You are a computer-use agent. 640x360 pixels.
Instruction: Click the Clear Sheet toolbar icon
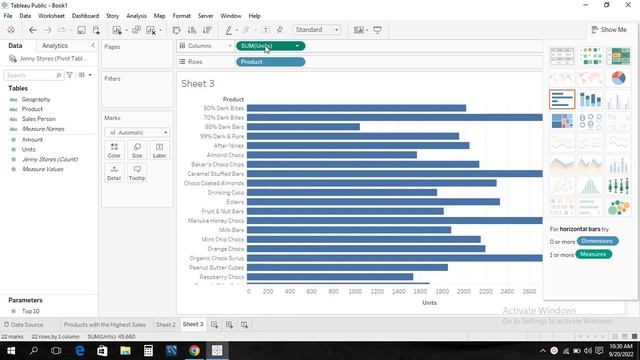151,30
